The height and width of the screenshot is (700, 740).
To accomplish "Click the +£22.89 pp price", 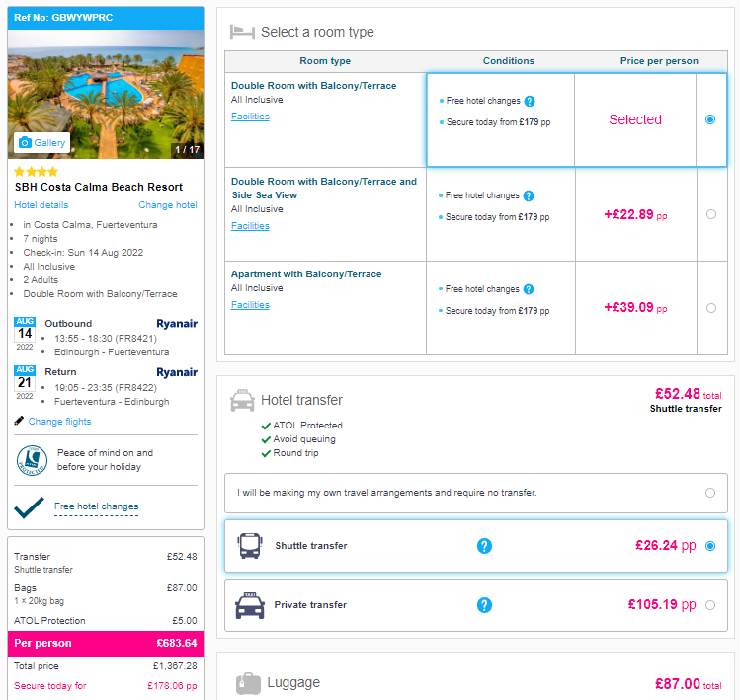I will point(635,214).
